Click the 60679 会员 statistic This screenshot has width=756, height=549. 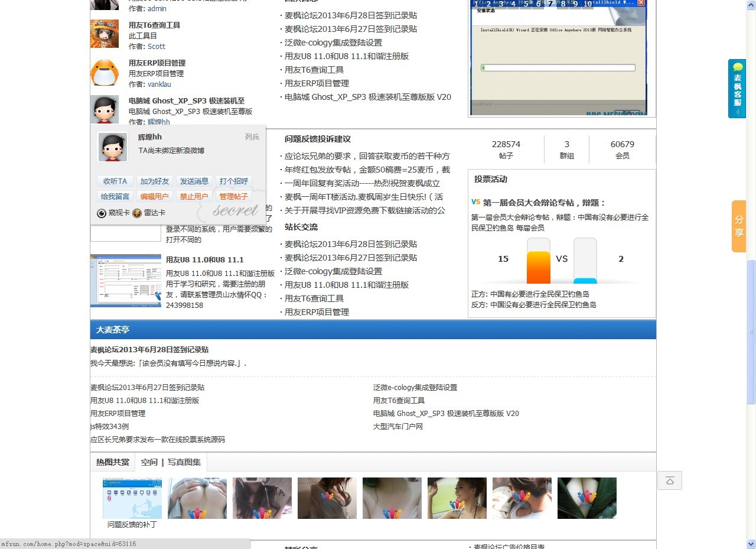pyautogui.click(x=623, y=150)
